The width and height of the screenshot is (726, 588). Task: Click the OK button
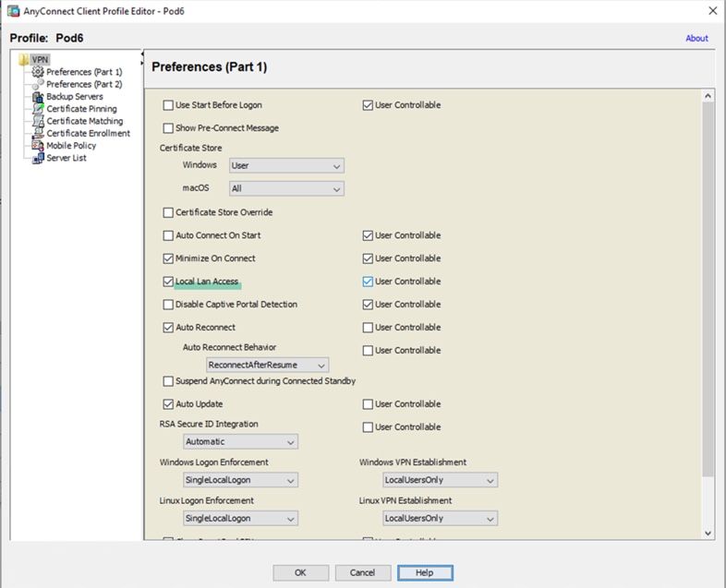[x=300, y=572]
